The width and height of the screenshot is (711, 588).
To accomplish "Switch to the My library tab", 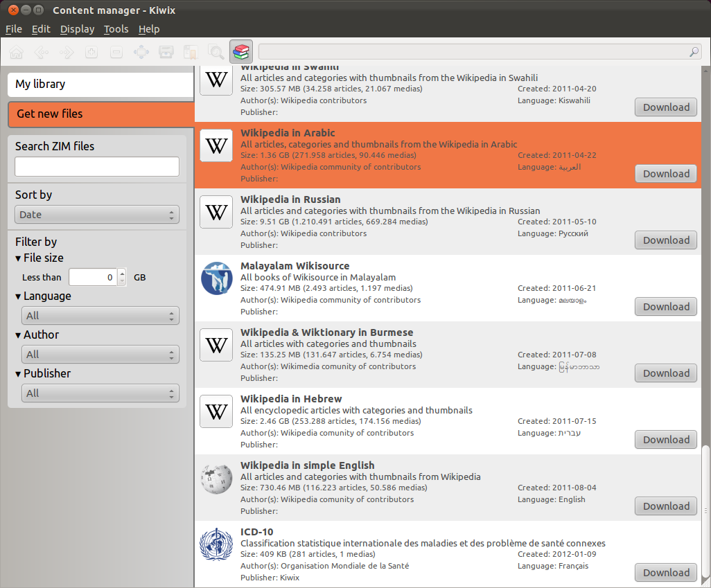I will point(100,84).
